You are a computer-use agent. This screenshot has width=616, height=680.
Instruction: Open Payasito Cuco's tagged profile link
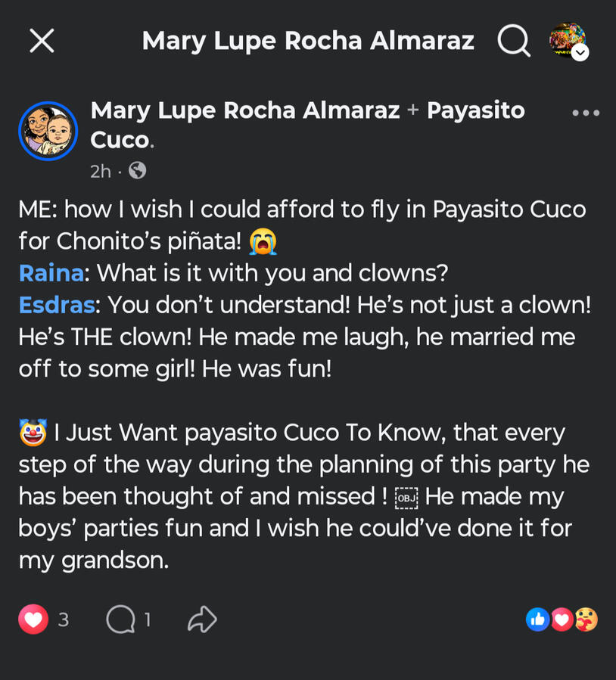click(x=475, y=110)
